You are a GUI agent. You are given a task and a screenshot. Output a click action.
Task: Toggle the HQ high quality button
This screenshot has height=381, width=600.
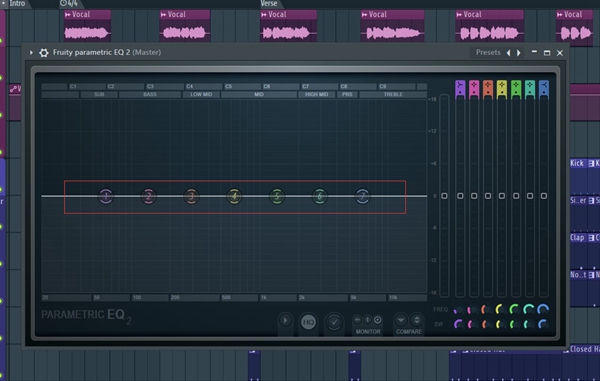(x=308, y=322)
